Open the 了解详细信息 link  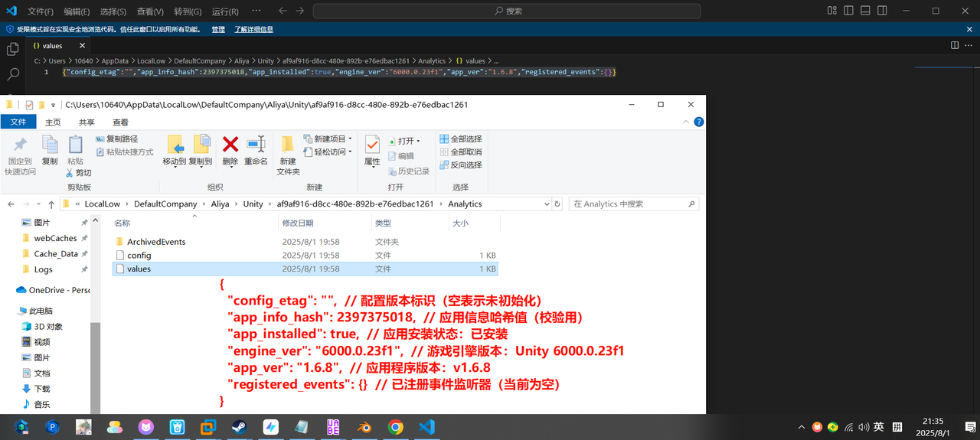tap(253, 29)
